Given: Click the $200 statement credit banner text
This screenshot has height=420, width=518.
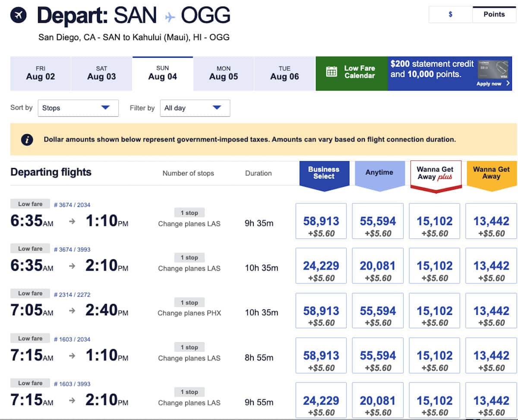Looking at the screenshot, I should point(432,69).
